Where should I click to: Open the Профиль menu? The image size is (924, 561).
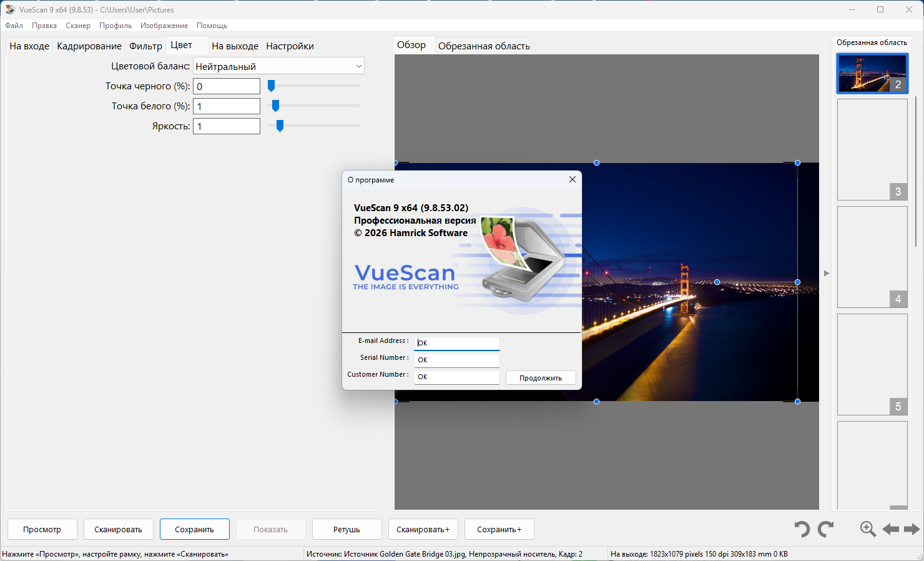pyautogui.click(x=115, y=26)
